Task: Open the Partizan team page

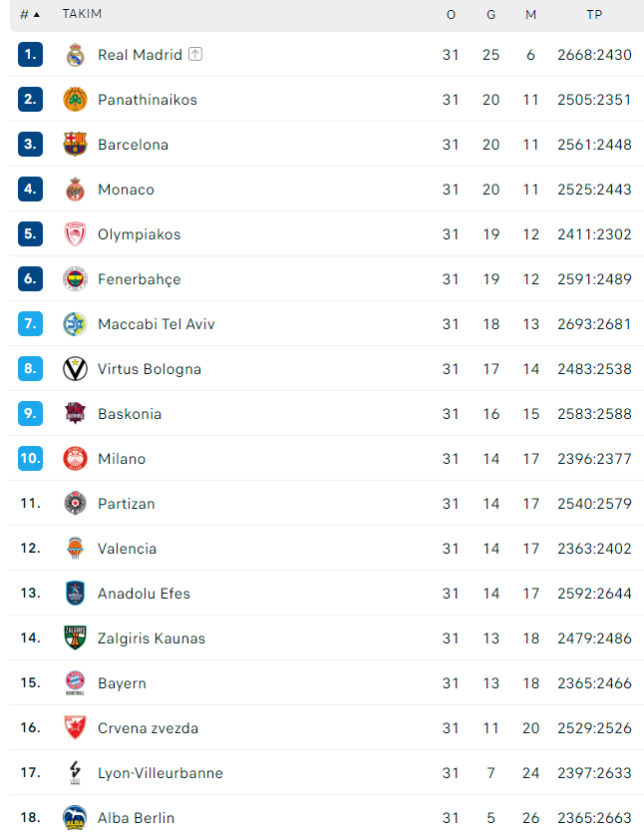Action: [x=126, y=504]
